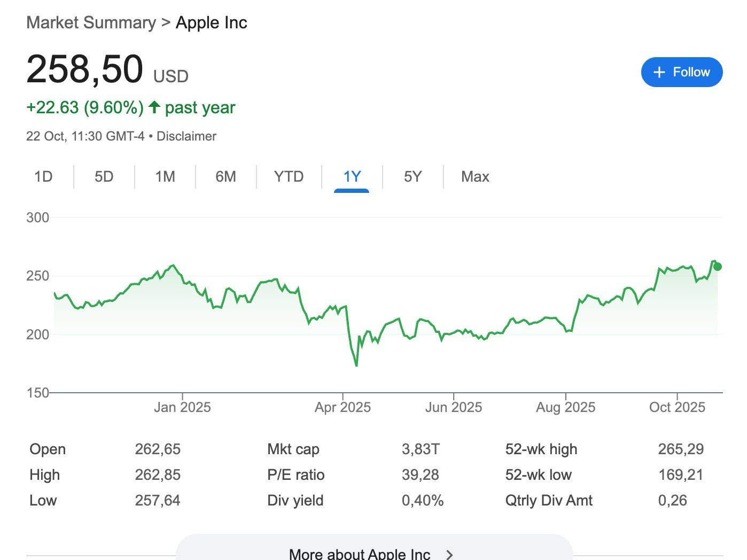Click the Apr 2025 axis label
Image resolution: width=747 pixels, height=560 pixels.
coord(343,407)
